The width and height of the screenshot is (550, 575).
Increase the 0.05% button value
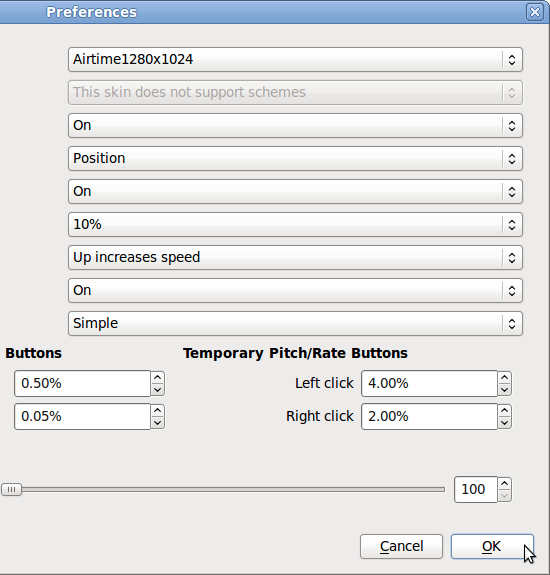pyautogui.click(x=158, y=410)
